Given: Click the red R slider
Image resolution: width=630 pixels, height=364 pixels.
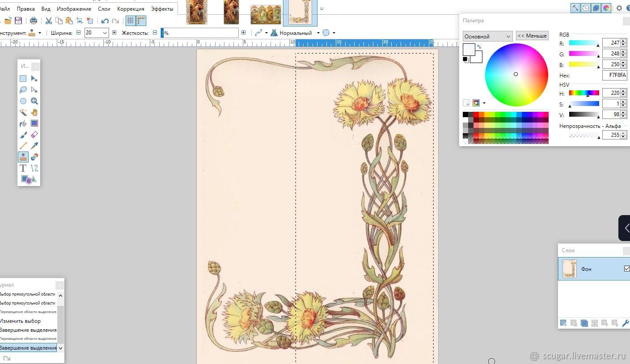Looking at the screenshot, I should click(x=584, y=43).
